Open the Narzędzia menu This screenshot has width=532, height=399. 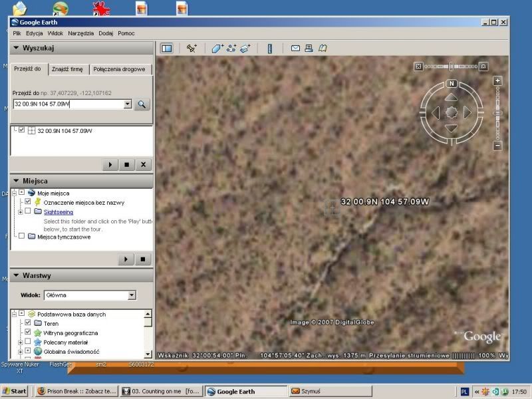[x=80, y=33]
